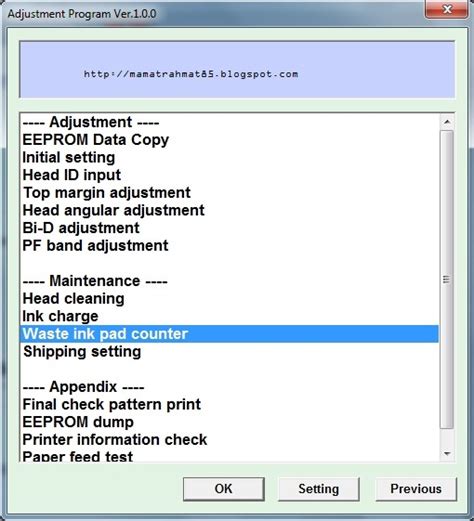Click the Adjustment Program title bar text

click(x=82, y=14)
